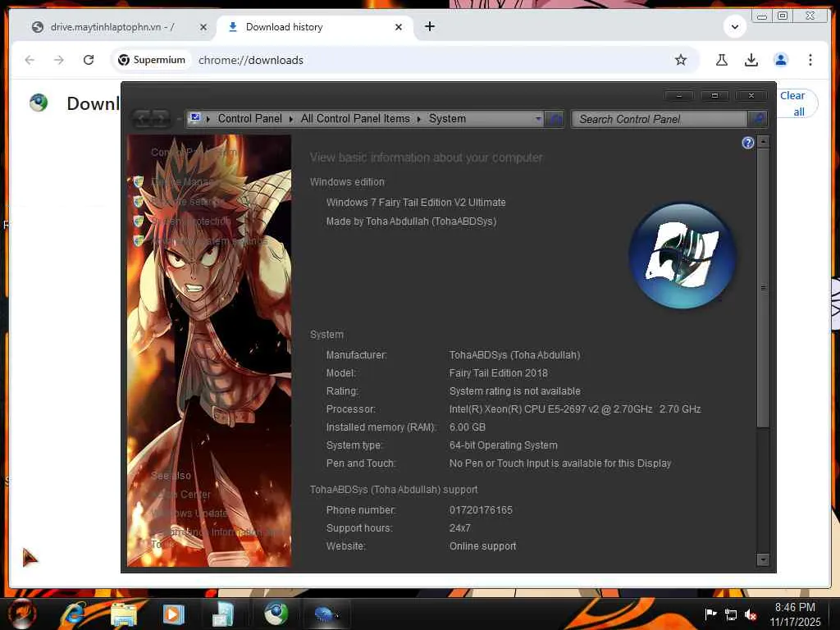Expand the arrow after Control Panel breadcrumb
Viewport: 840px width, 630px height.
291,119
